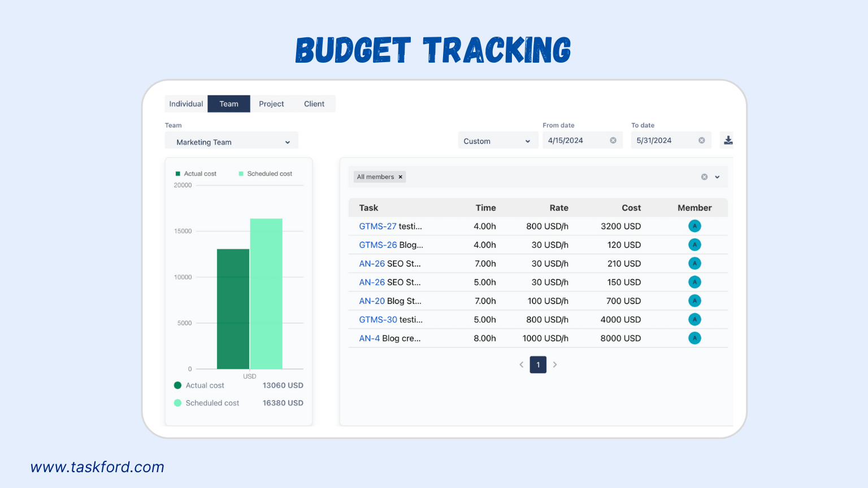The image size is (868, 488).
Task: Click the Member column header
Action: click(x=695, y=208)
